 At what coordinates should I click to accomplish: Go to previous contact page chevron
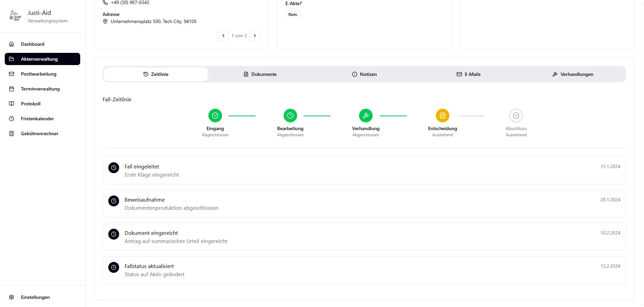[x=223, y=36]
